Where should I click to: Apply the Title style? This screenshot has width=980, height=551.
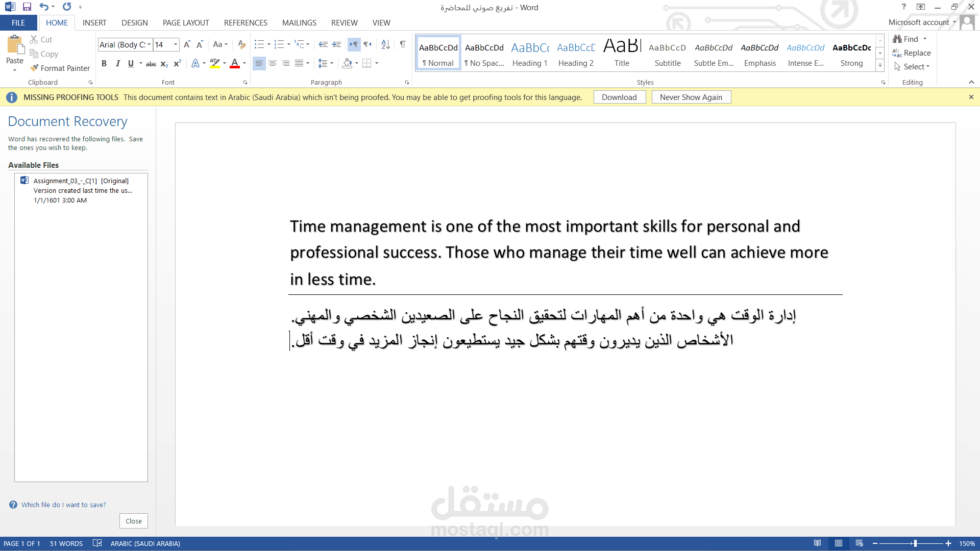coord(622,53)
